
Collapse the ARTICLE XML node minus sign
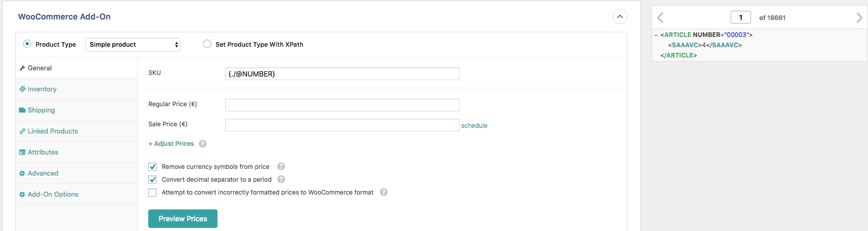(656, 35)
